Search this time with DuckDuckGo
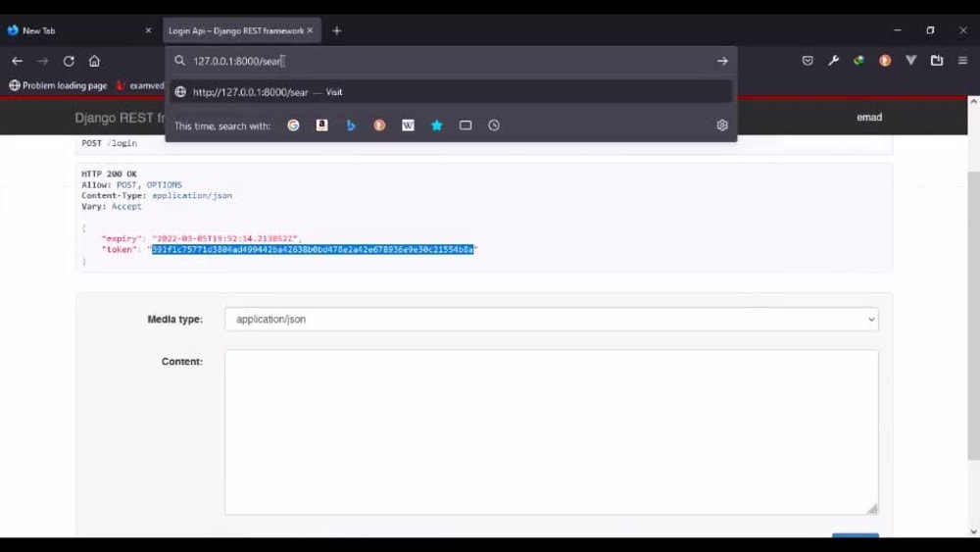This screenshot has height=552, width=980. [379, 125]
